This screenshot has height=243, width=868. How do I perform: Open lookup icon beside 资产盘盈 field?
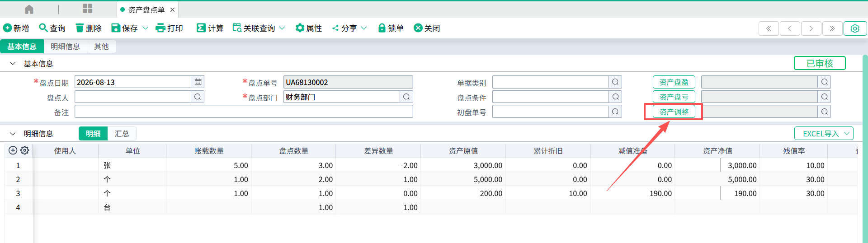click(x=825, y=82)
